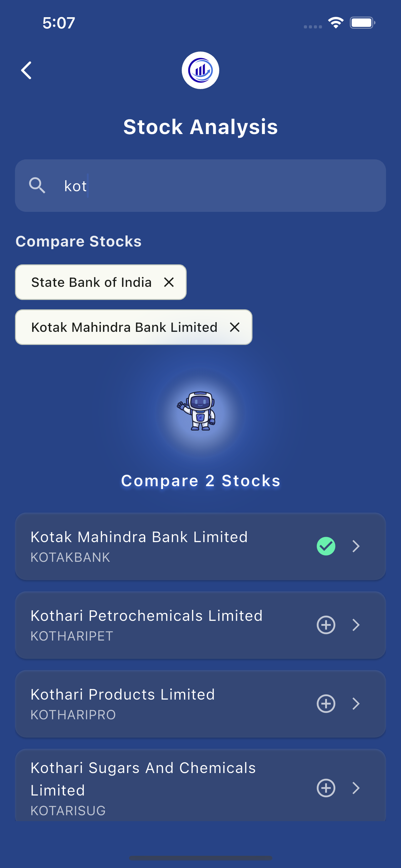
Task: Open Kothari Products details chevron
Action: pyautogui.click(x=356, y=704)
